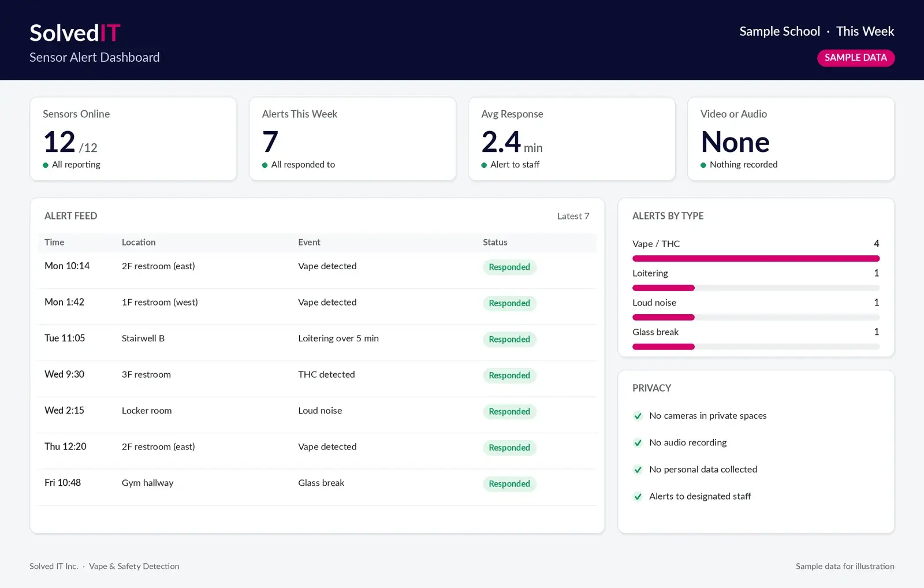Click the Latest 7 label
This screenshot has width=924, height=588.
tap(573, 216)
